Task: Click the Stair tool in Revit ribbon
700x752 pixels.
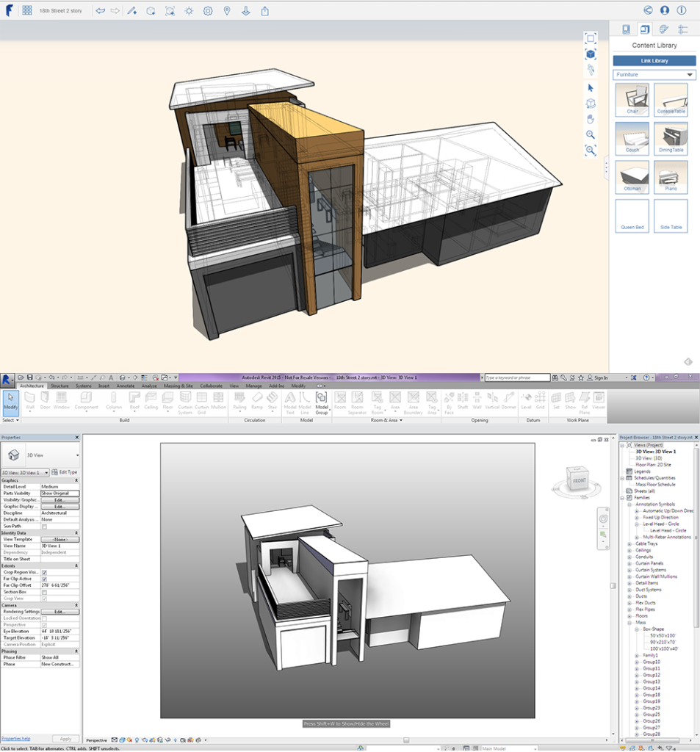Action: click(273, 401)
